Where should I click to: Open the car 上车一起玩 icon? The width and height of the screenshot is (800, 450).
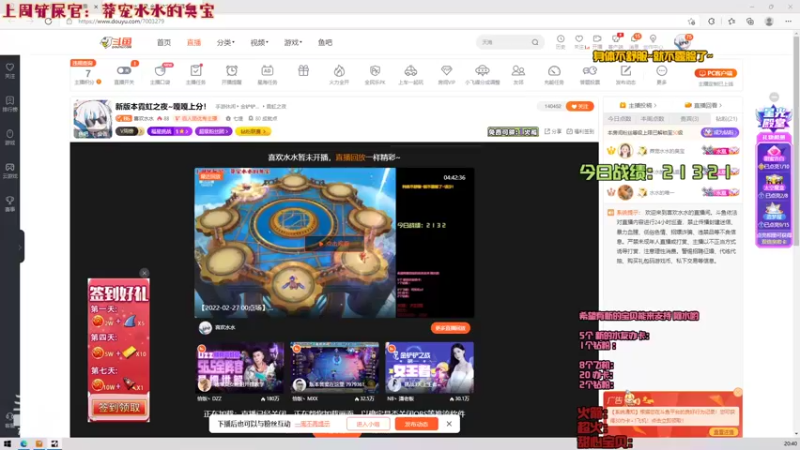pos(411,73)
